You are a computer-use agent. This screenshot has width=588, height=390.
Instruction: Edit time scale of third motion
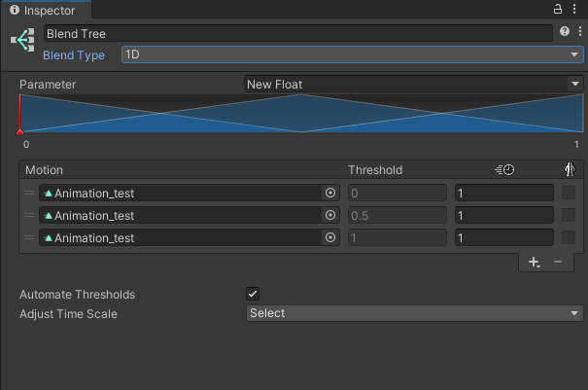coord(504,237)
